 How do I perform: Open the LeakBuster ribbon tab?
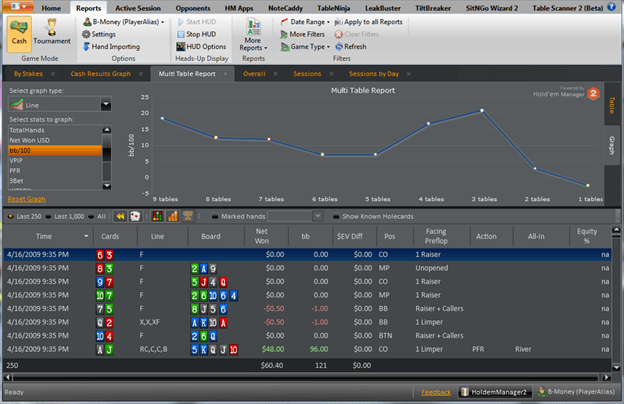383,8
